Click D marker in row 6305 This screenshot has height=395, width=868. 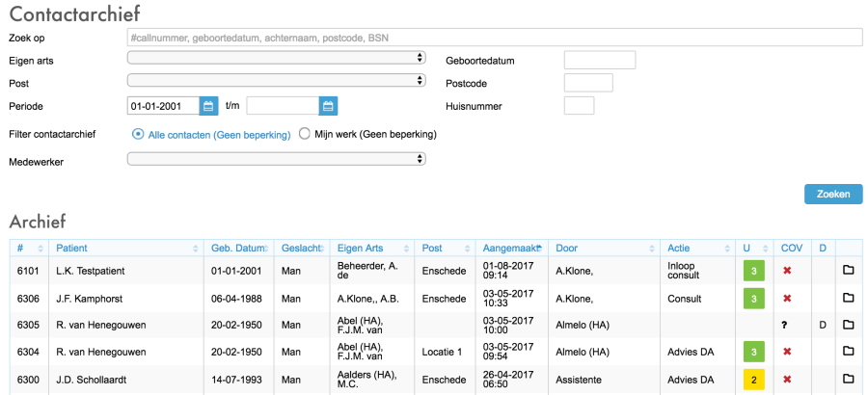[x=823, y=326]
